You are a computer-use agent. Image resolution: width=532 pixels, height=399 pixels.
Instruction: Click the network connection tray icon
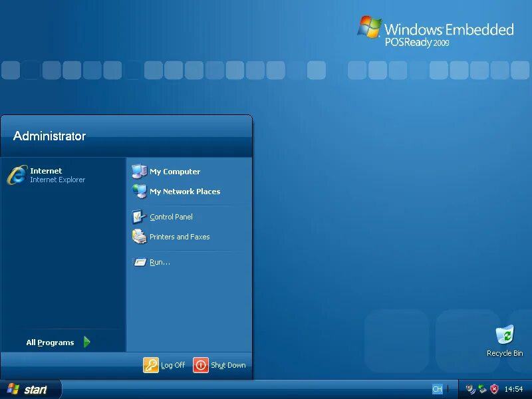click(x=482, y=389)
